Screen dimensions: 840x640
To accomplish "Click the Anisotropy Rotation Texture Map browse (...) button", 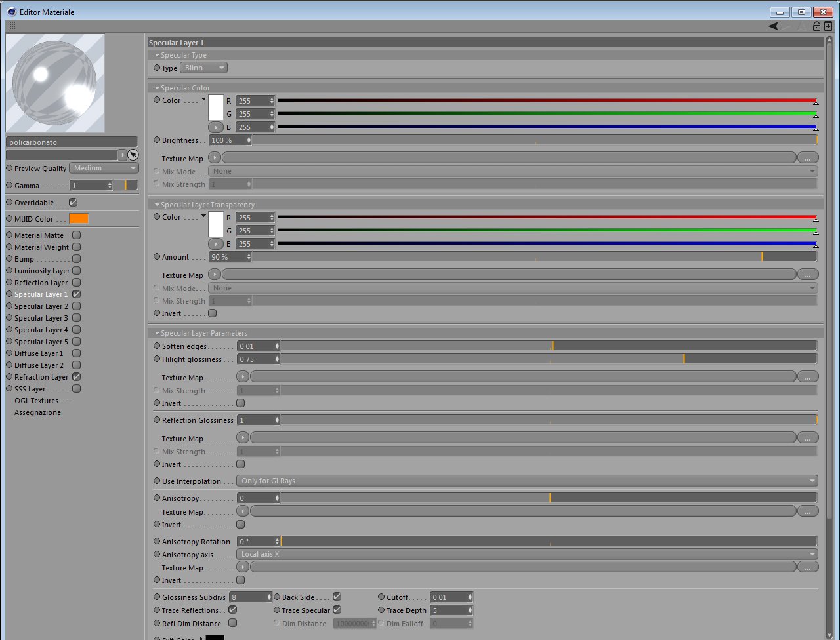I will coord(808,567).
